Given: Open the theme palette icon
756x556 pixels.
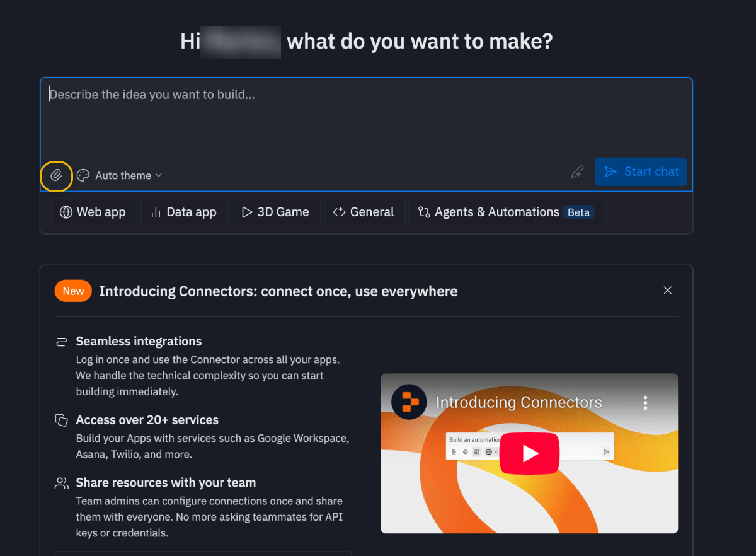Looking at the screenshot, I should (x=82, y=175).
